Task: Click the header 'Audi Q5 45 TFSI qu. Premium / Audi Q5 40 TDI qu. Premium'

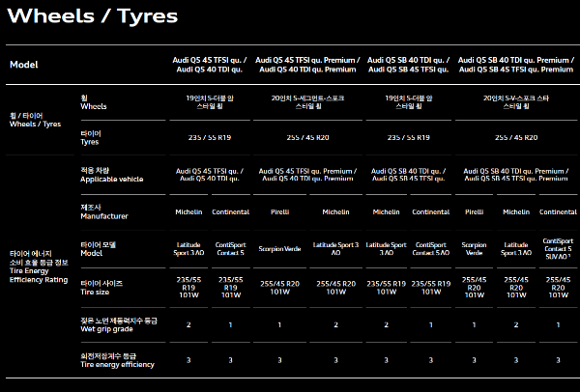Action: [x=307, y=65]
